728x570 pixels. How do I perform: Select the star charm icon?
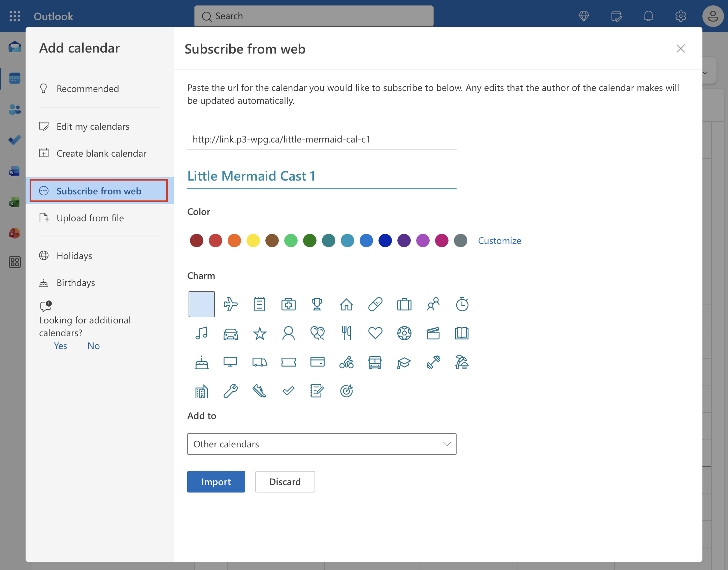coord(260,333)
